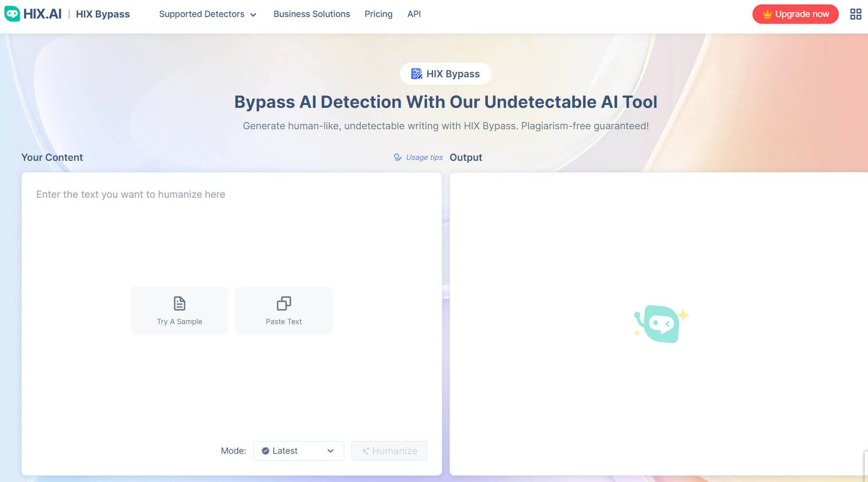Open the API menu item

(414, 14)
